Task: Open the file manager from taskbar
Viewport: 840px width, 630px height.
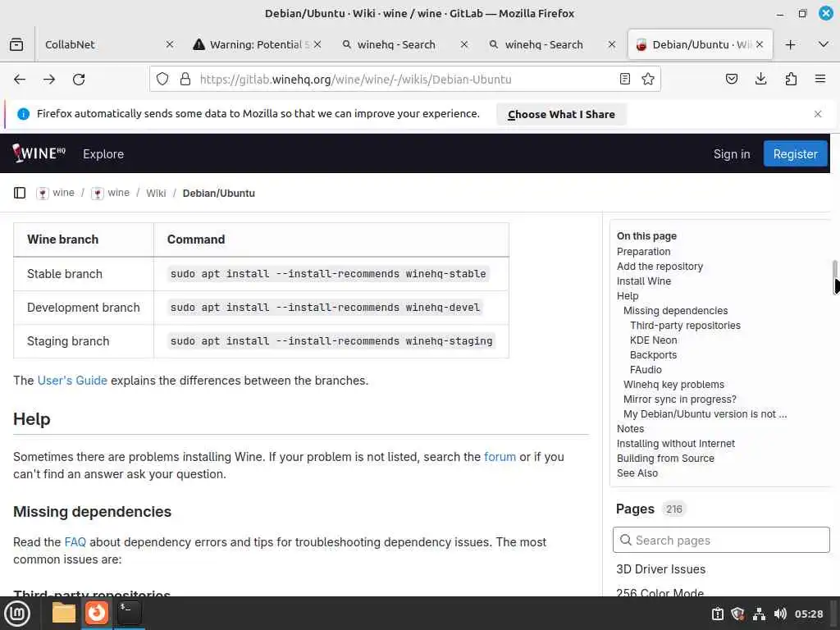Action: [x=64, y=613]
